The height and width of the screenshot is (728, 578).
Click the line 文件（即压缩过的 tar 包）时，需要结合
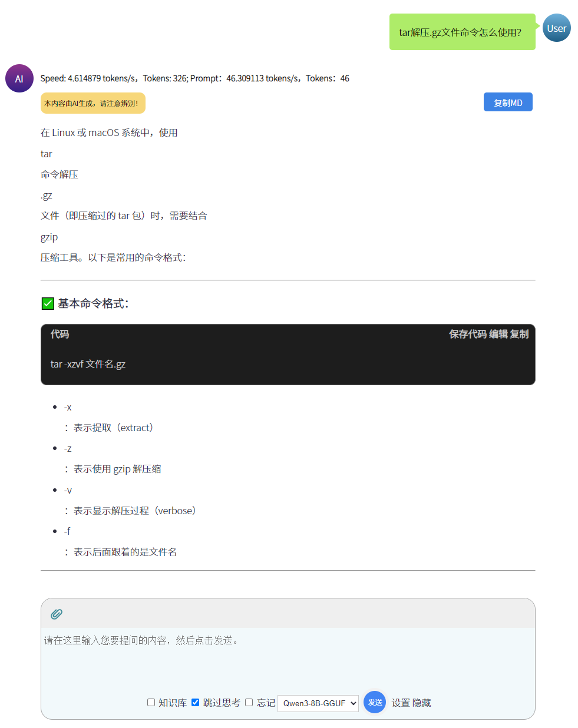(x=124, y=216)
